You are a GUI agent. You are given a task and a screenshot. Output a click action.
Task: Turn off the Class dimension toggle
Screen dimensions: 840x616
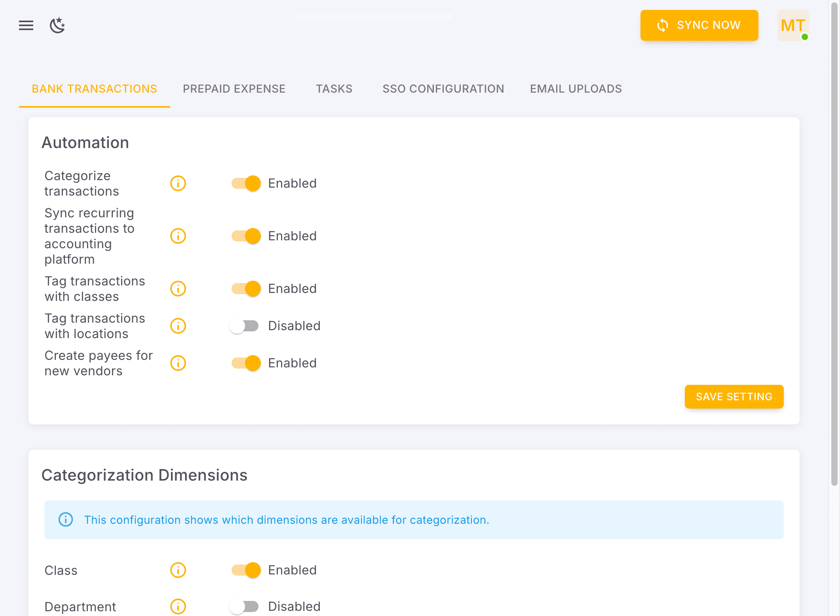tap(246, 570)
